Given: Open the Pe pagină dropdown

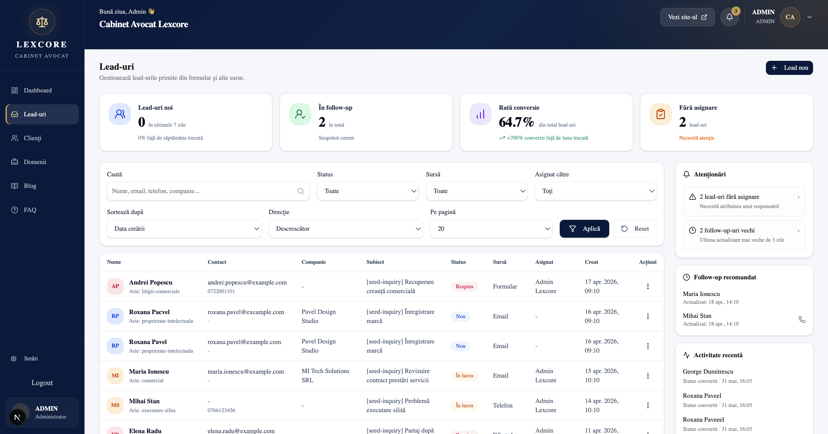Looking at the screenshot, I should [491, 229].
